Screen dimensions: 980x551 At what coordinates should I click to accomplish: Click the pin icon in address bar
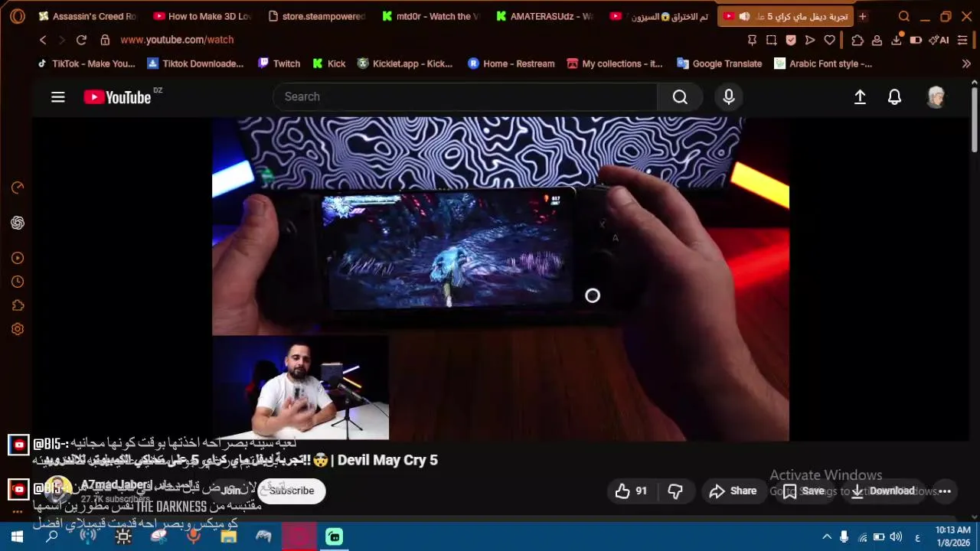point(752,40)
